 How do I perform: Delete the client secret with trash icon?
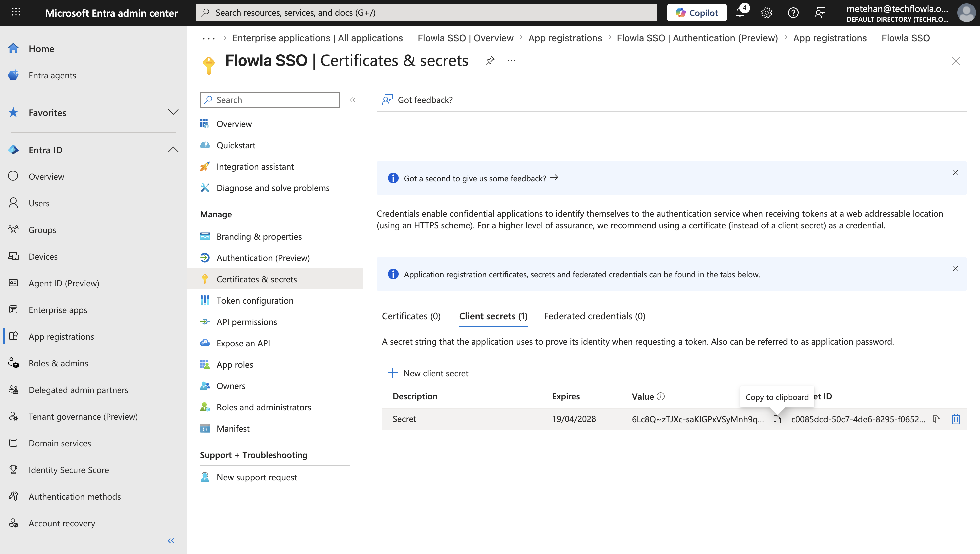tap(956, 419)
